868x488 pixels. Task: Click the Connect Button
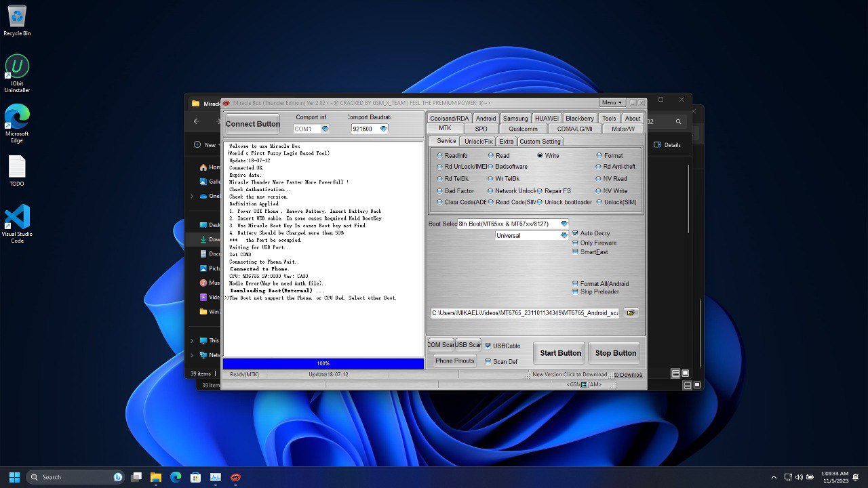coord(252,124)
